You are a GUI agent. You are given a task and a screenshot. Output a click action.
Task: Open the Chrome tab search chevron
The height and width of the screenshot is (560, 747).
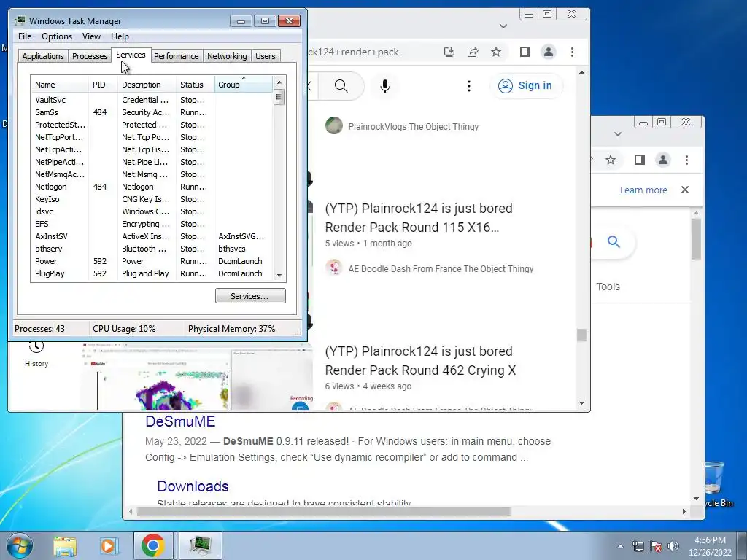[503, 26]
